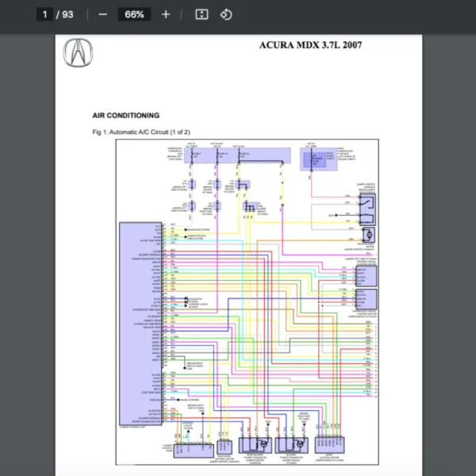Select the AIR CONDITIONING heading
Viewport: 476px width, 476px height.
pyautogui.click(x=125, y=115)
